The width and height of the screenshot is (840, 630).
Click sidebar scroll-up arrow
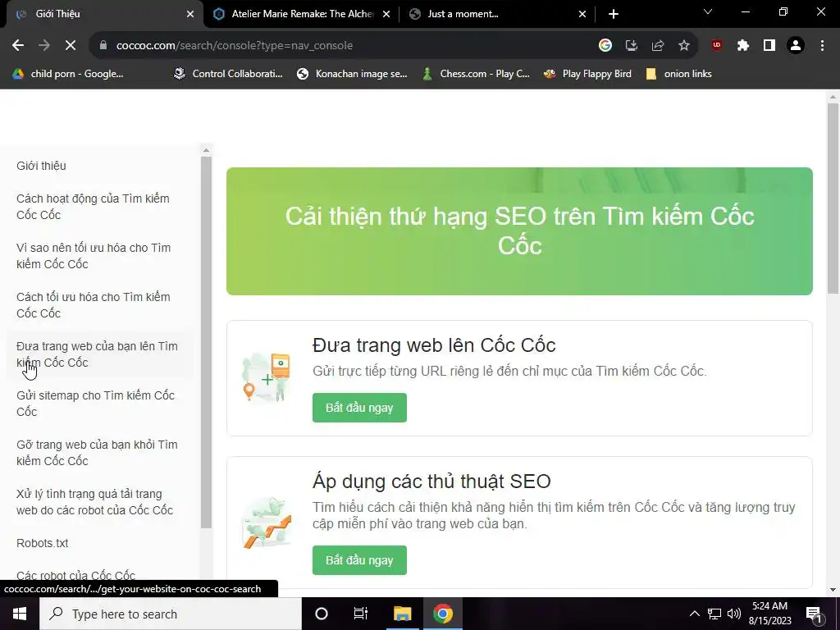(206, 151)
